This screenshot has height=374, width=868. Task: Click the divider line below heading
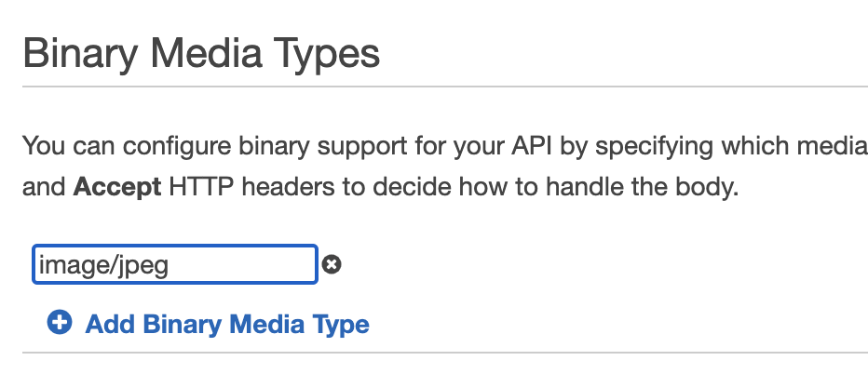(445, 87)
